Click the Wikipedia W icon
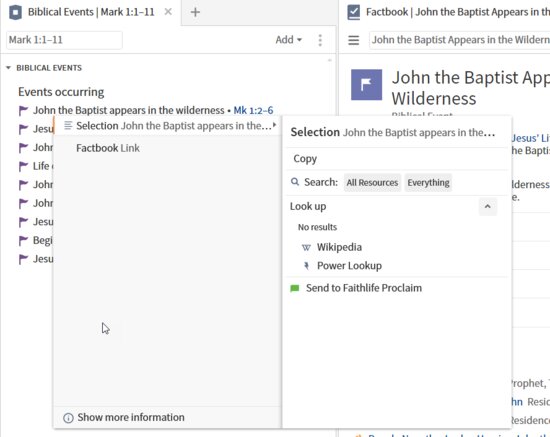Screen dimensions: 550x437 click(x=306, y=247)
